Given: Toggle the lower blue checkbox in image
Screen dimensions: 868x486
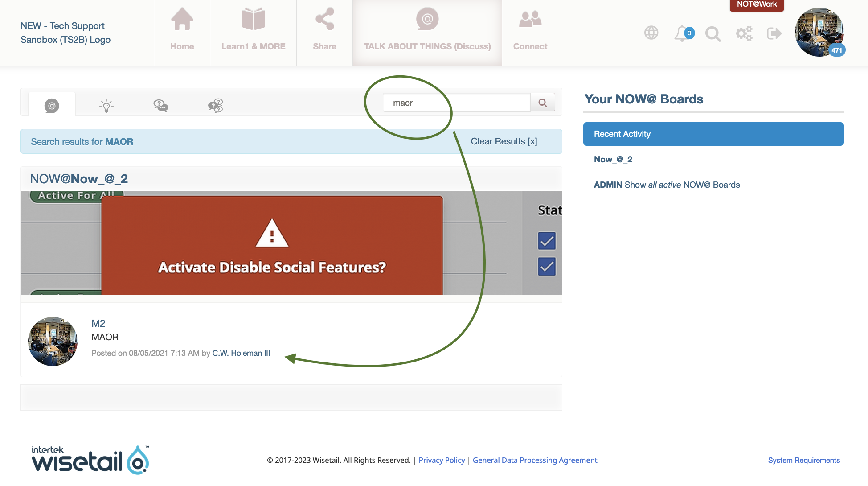Looking at the screenshot, I should (x=546, y=267).
